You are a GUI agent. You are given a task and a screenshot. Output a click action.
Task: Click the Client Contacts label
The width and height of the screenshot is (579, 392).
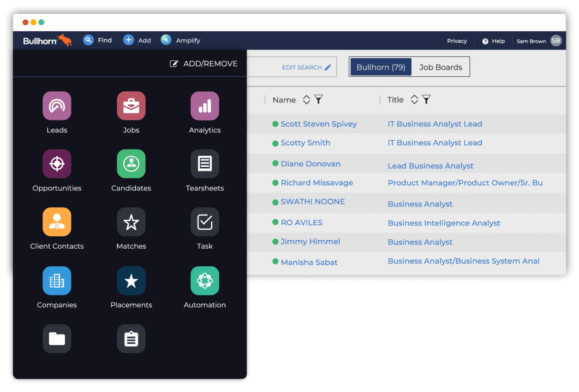57,246
